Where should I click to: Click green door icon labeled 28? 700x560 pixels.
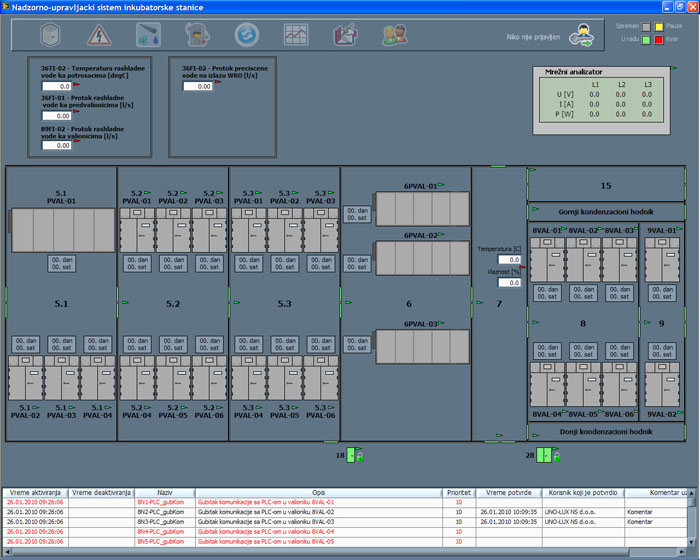click(544, 456)
